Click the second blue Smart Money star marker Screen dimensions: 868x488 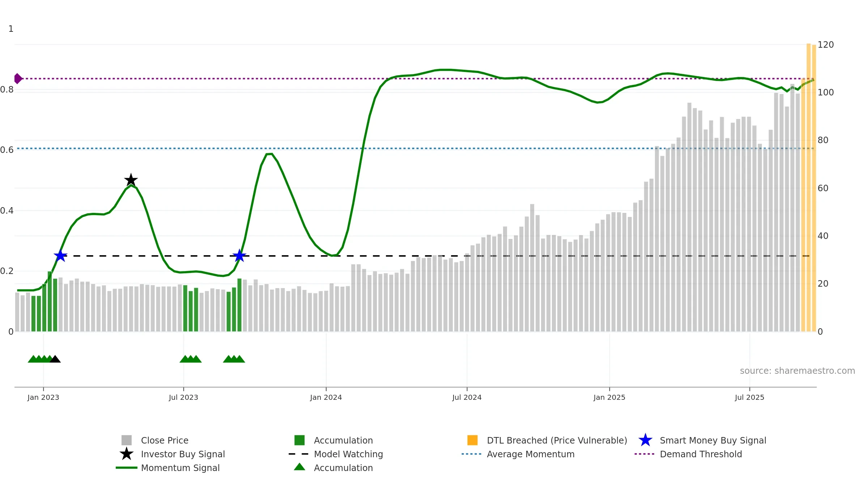point(239,256)
